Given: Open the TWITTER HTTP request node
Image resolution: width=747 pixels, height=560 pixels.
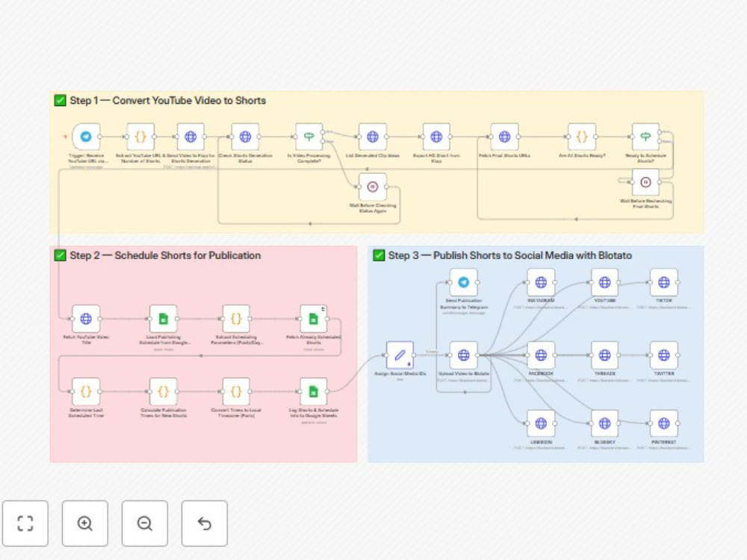Looking at the screenshot, I should point(663,355).
